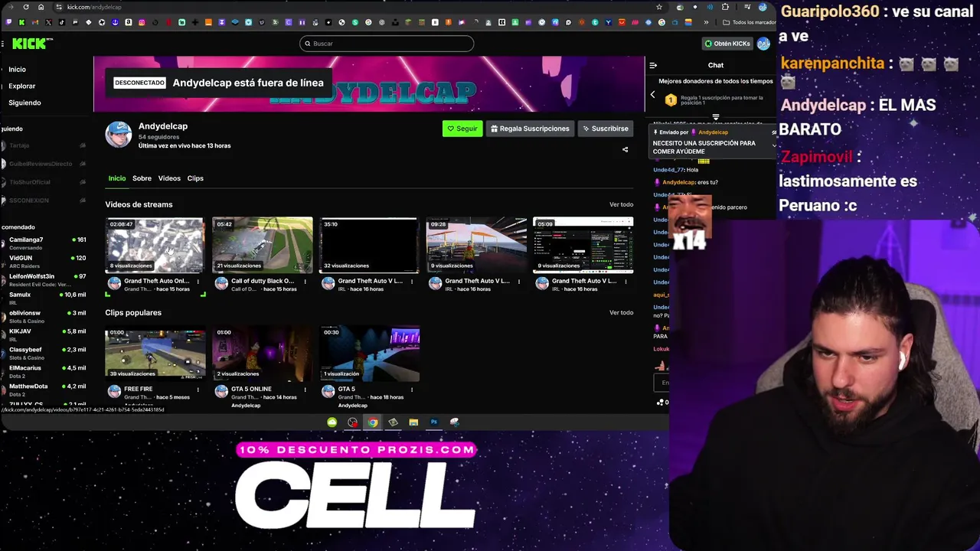Open the 35:10 stream video thumbnail
Image resolution: width=980 pixels, height=551 pixels.
[369, 245]
